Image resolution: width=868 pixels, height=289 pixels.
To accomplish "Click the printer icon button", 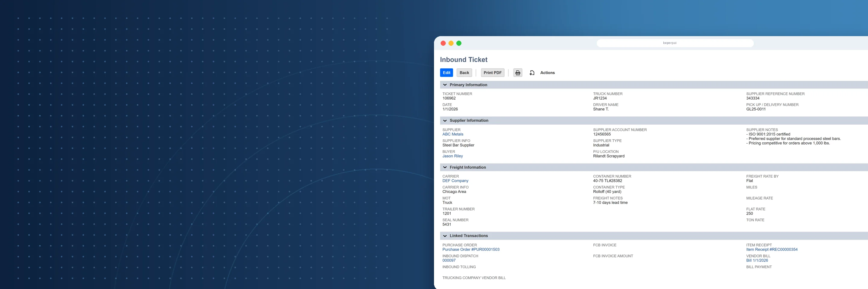I will point(517,73).
